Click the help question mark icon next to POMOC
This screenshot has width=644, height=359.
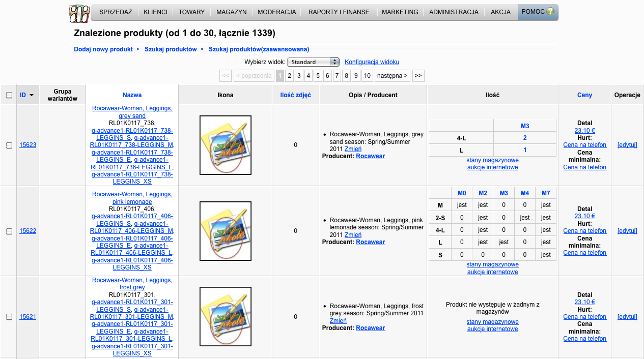(x=550, y=11)
